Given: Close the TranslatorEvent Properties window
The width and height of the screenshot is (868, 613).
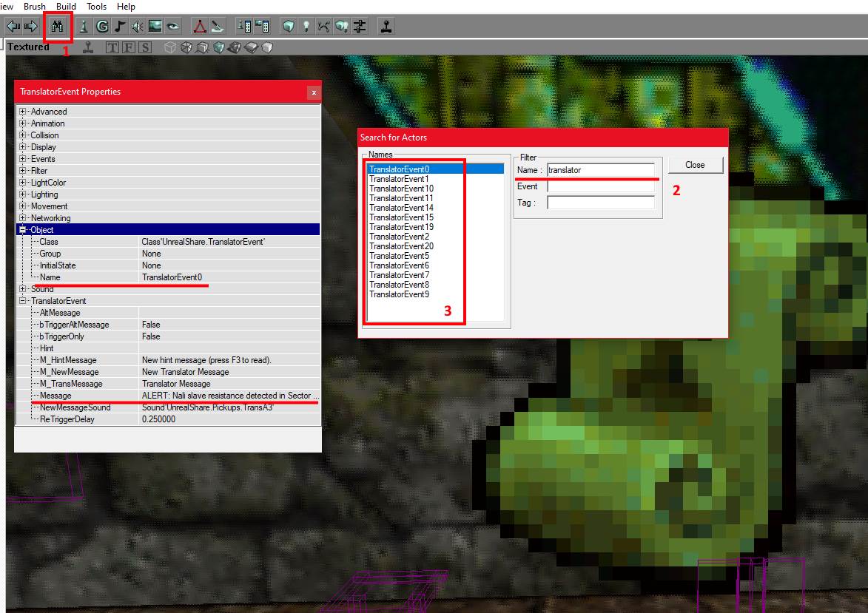Looking at the screenshot, I should [313, 92].
